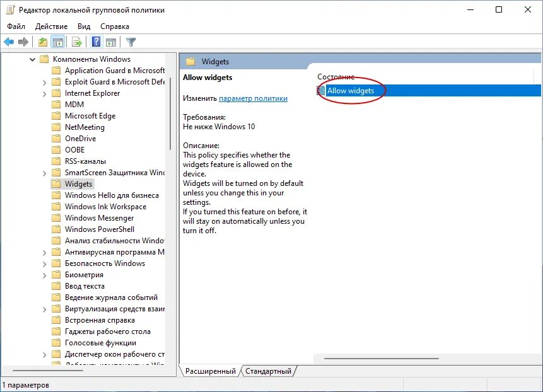Expand SmartScreen Защитника Windows node
543x392 pixels.
click(x=44, y=173)
